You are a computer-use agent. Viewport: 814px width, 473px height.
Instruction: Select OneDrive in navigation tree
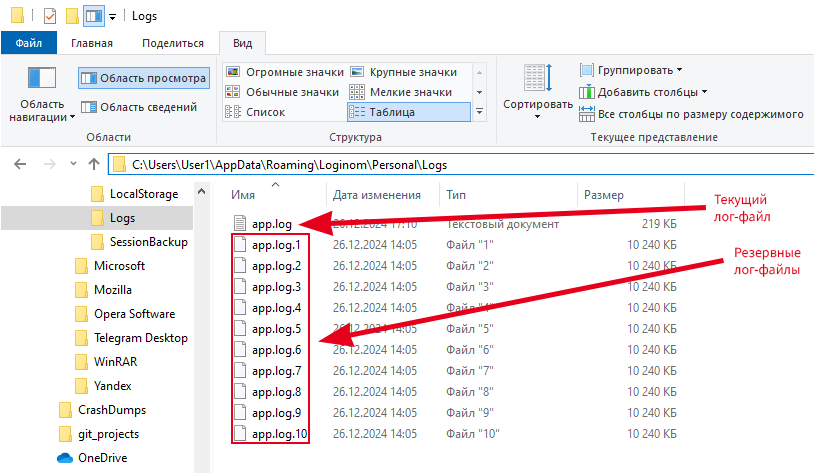pos(92,457)
